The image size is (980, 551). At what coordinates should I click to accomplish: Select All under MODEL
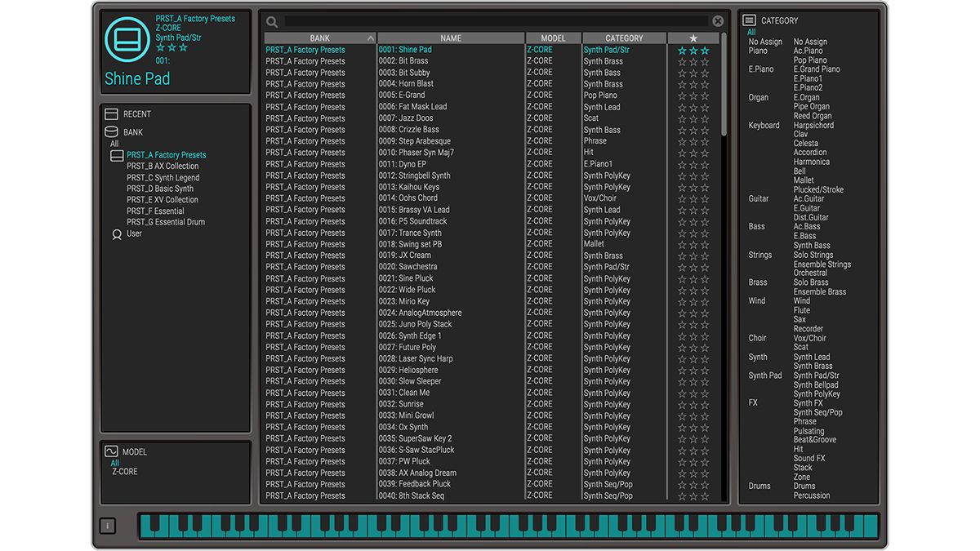(115, 463)
